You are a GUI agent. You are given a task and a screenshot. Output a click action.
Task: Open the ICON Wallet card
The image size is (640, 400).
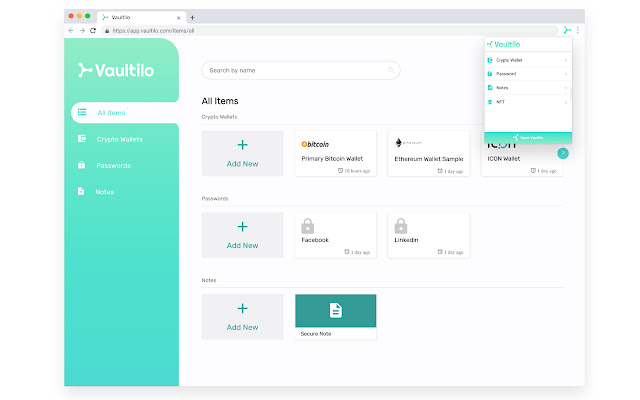(x=522, y=159)
